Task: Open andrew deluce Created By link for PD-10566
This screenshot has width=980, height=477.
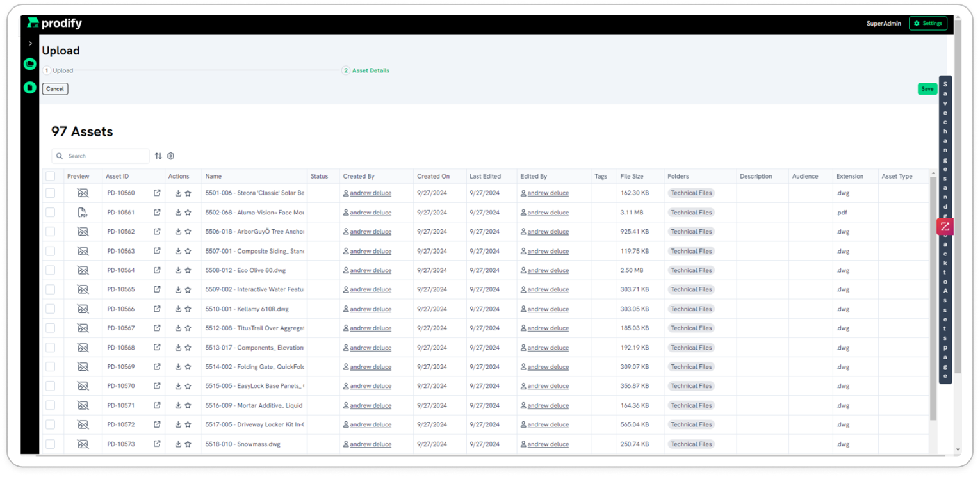Action: pos(370,309)
